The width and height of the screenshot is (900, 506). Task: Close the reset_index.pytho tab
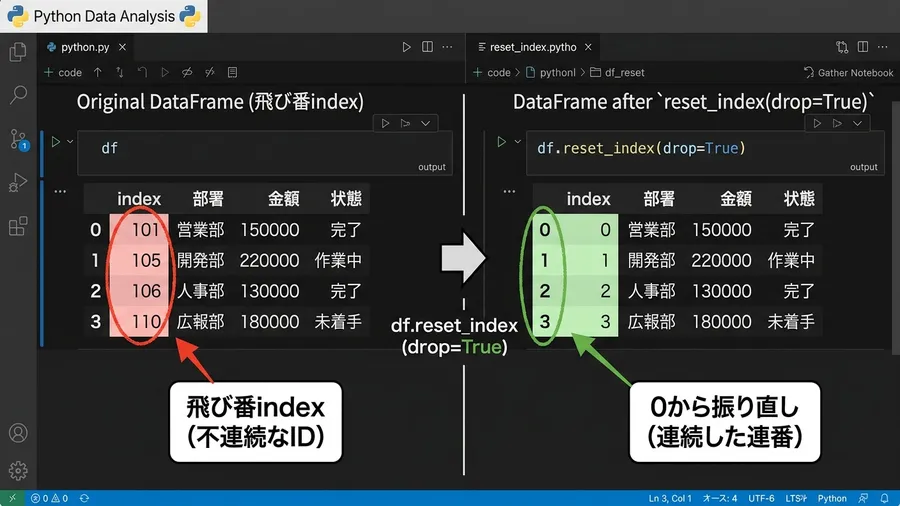coord(588,47)
